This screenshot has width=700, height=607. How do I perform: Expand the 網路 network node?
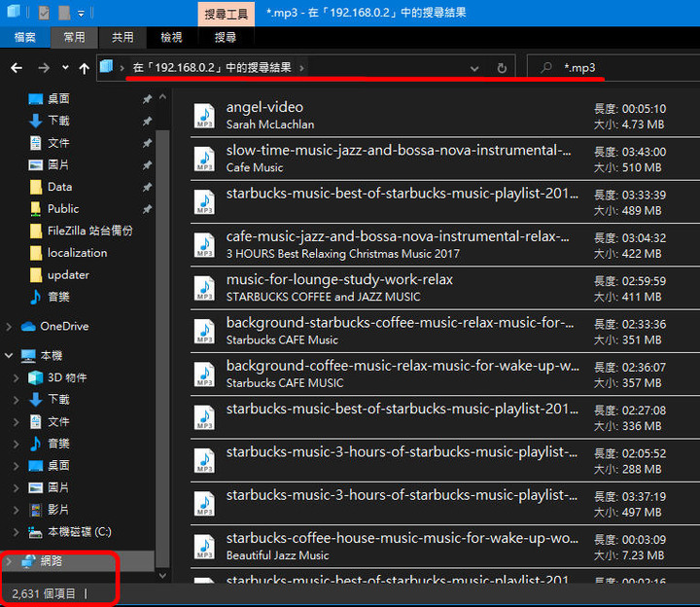pos(9,561)
